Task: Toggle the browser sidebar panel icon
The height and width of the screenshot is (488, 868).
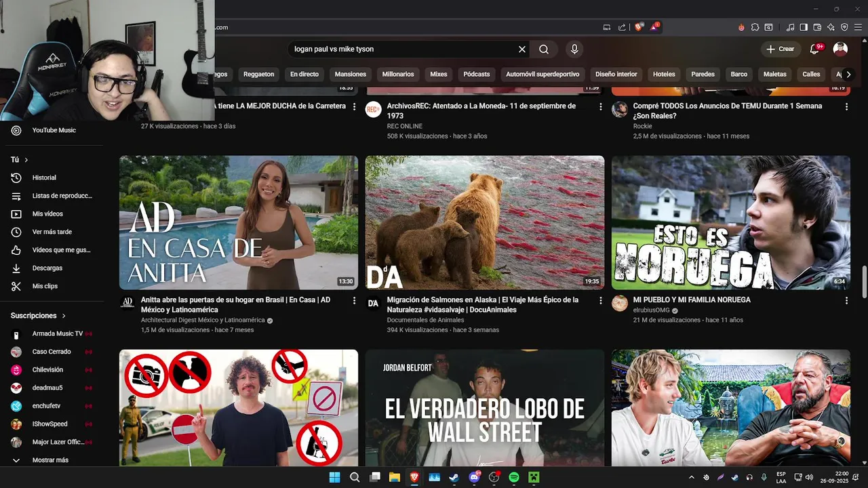Action: tap(804, 27)
